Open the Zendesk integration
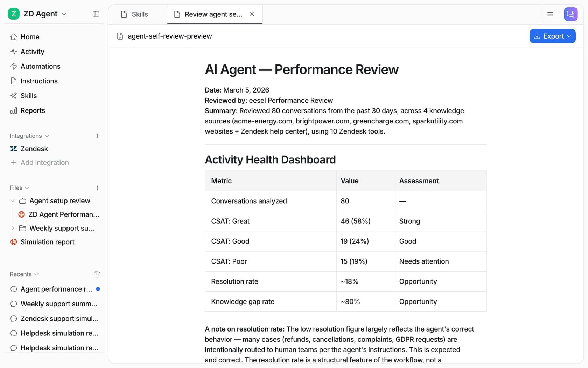Screen dimensions: 588x368 pos(34,149)
